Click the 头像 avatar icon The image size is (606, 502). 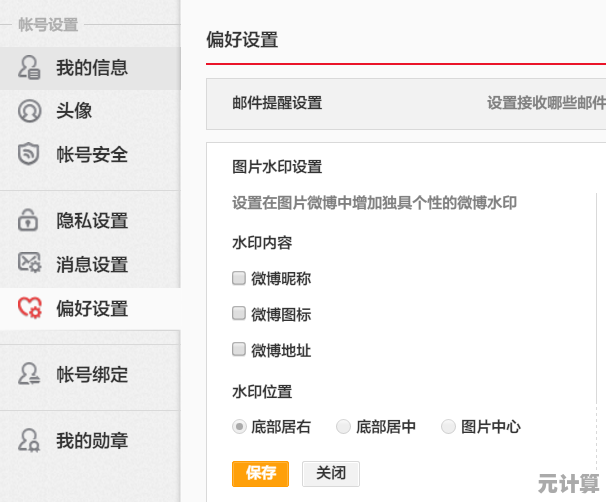(x=30, y=111)
